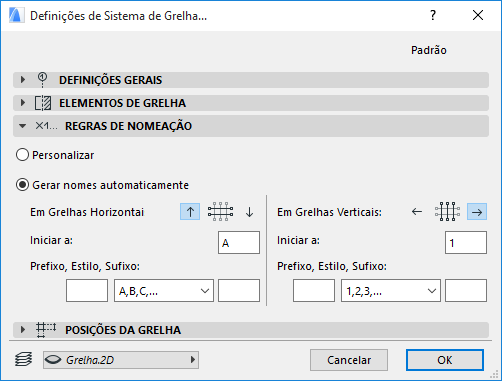The image size is (502, 381).
Task: Open the A,B,C,... style dropdown
Action: (164, 291)
